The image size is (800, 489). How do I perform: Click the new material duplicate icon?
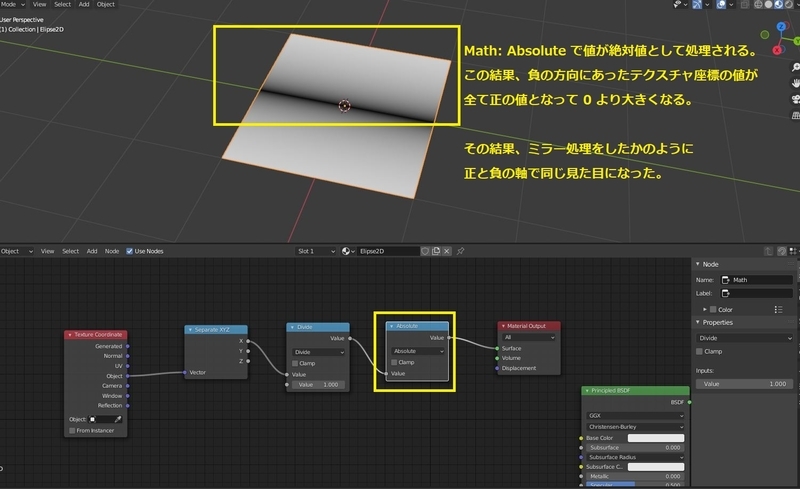point(436,251)
